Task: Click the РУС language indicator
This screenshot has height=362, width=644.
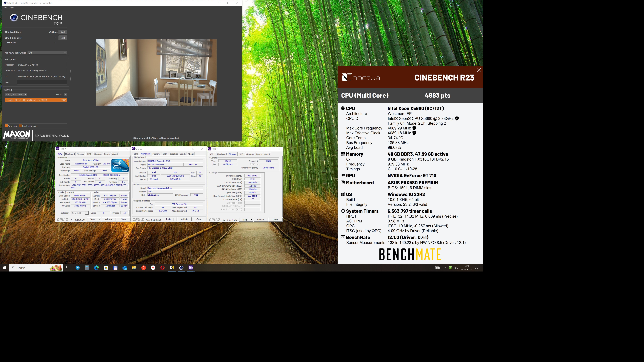Action: pos(456,268)
